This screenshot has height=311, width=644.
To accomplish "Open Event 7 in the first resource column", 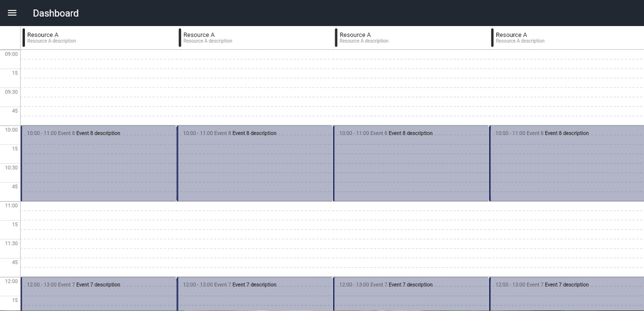I will 99,294.
